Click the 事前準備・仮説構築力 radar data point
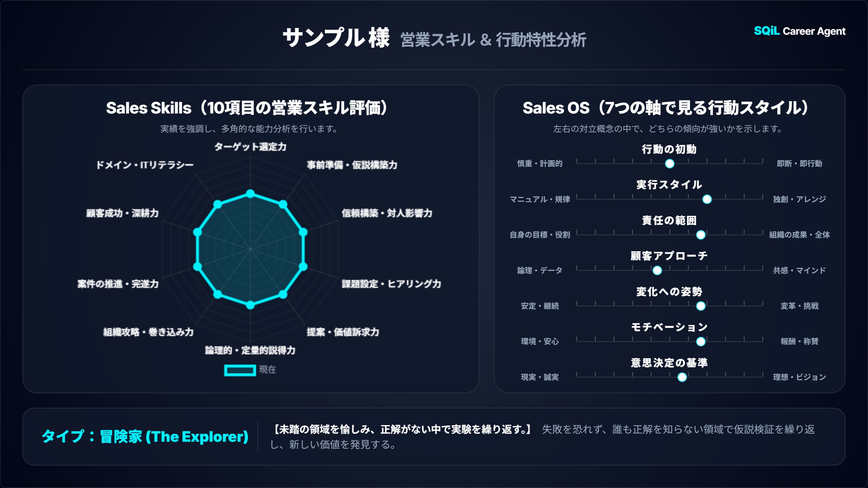This screenshot has width=868, height=488. click(x=283, y=204)
